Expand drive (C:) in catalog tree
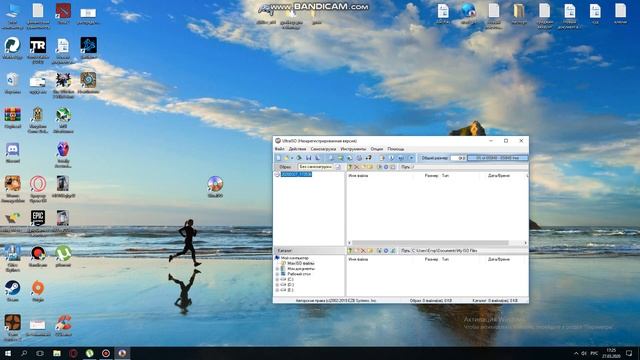Screen dimensions: 640x360 point(278,280)
